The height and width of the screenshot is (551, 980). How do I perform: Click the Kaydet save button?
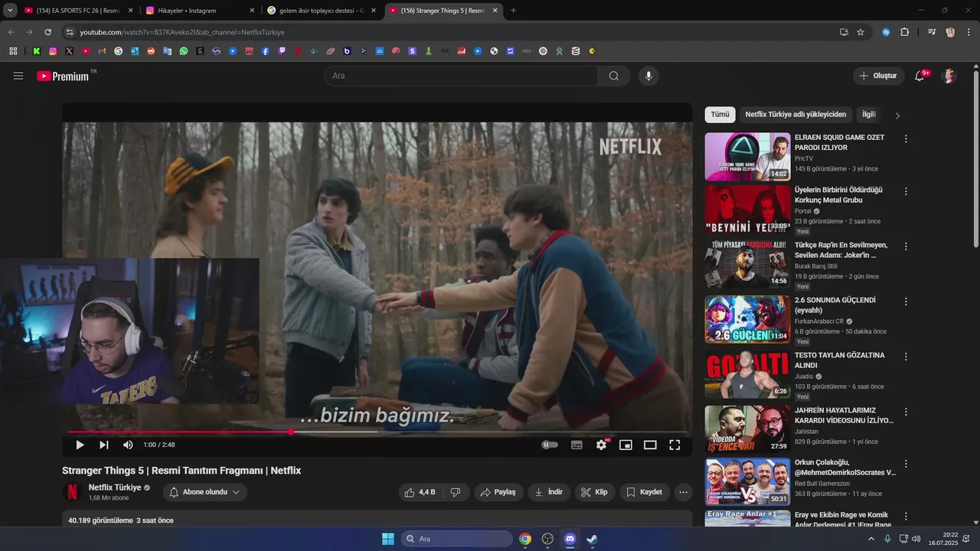click(x=645, y=492)
